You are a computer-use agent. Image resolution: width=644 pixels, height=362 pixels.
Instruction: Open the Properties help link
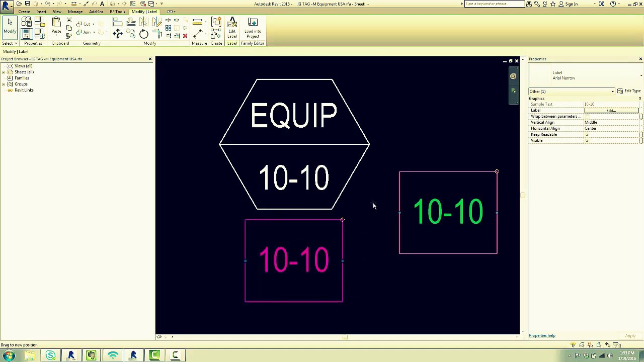[542, 336]
